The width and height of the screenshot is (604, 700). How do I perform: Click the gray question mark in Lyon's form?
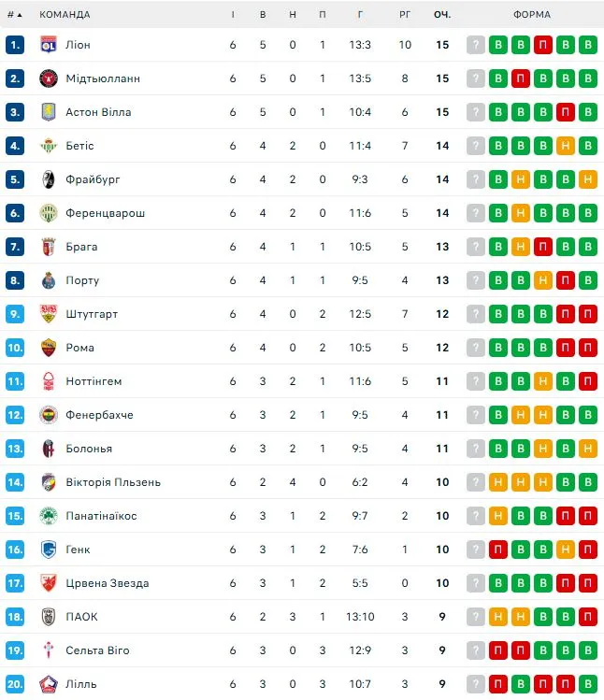tap(476, 45)
